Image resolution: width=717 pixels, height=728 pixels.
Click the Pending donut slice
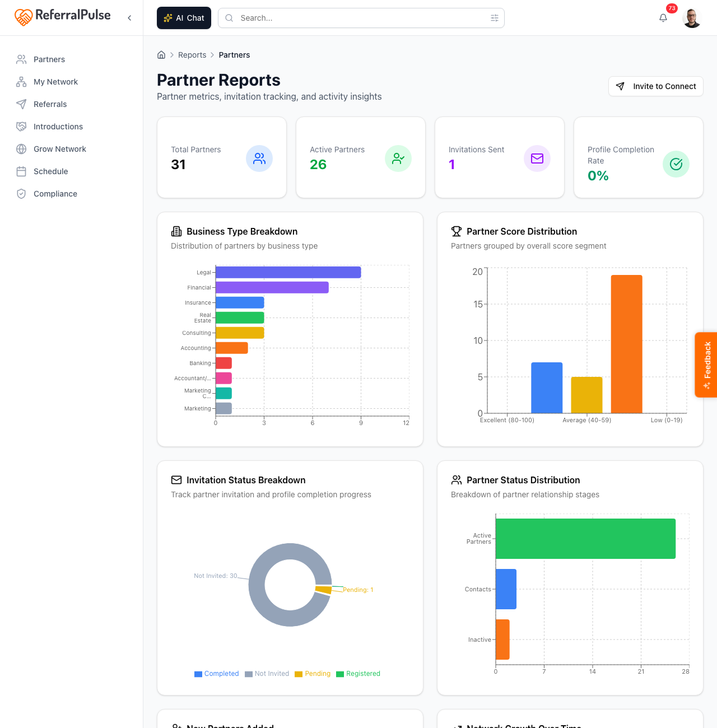pos(324,590)
